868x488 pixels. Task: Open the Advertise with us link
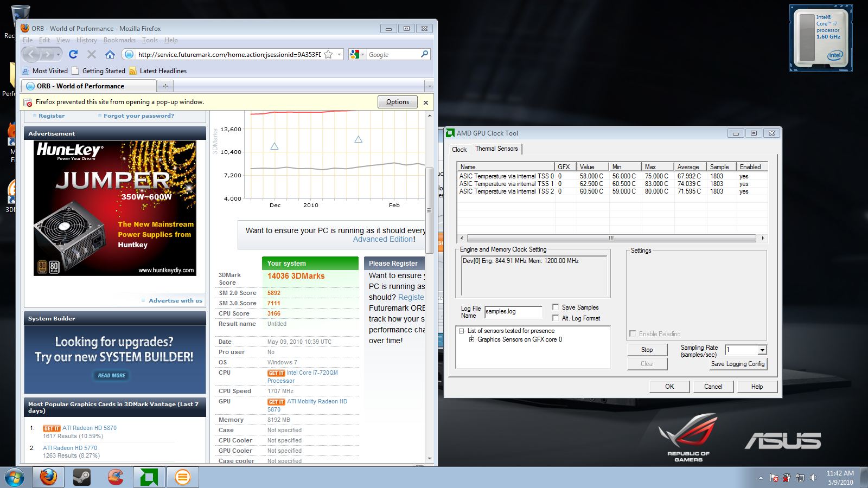tap(175, 300)
